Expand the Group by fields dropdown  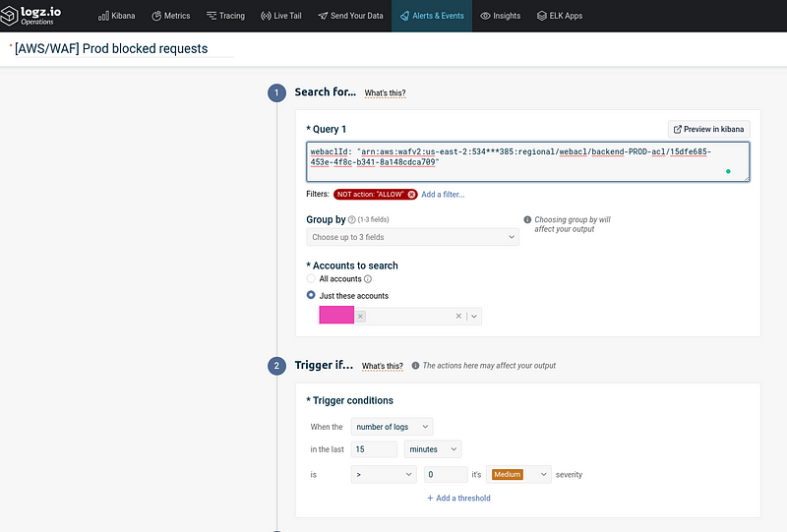(412, 237)
